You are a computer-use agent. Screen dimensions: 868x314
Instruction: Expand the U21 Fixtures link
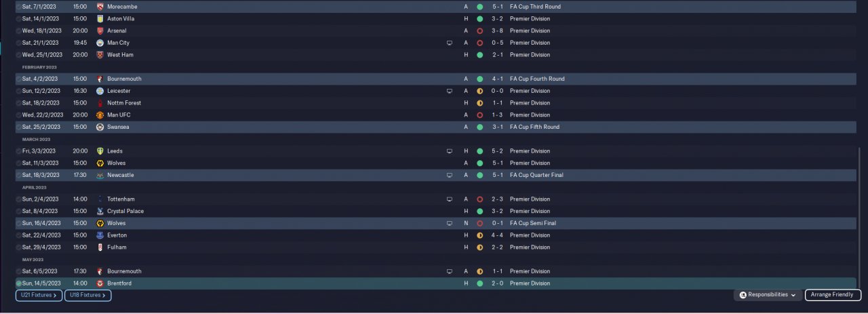tap(39, 295)
